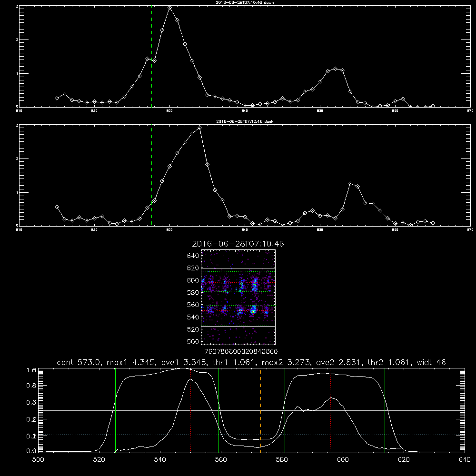Click the '560' label on heat map y-axis
This screenshot has height=476, width=476.
193,305
